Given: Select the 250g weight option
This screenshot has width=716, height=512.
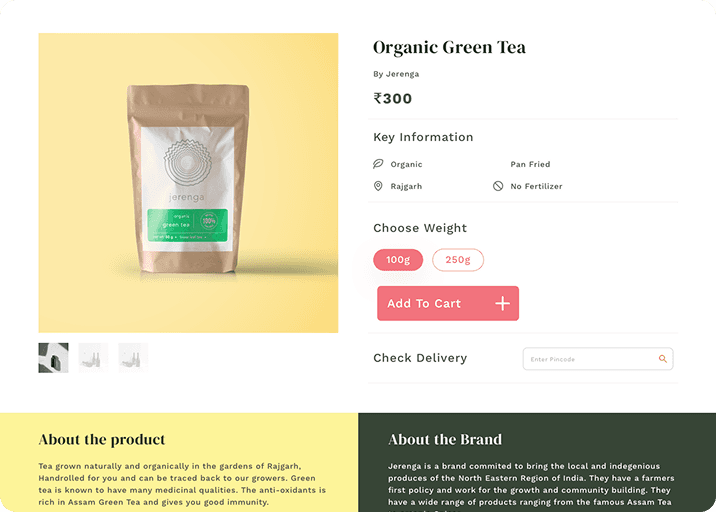Looking at the screenshot, I should pyautogui.click(x=458, y=260).
